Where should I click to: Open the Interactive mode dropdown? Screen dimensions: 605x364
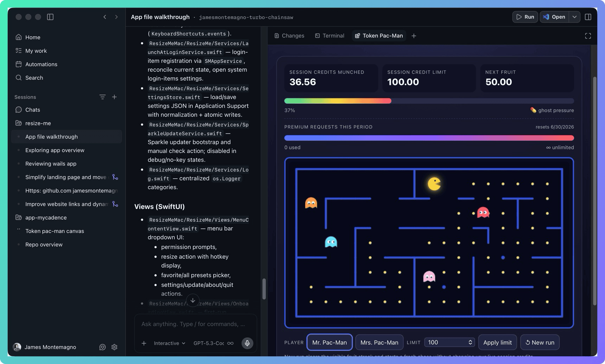(x=170, y=343)
